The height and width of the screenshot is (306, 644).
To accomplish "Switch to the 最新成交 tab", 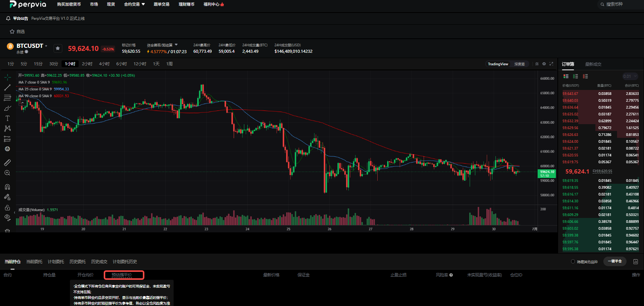I will 593,64.
